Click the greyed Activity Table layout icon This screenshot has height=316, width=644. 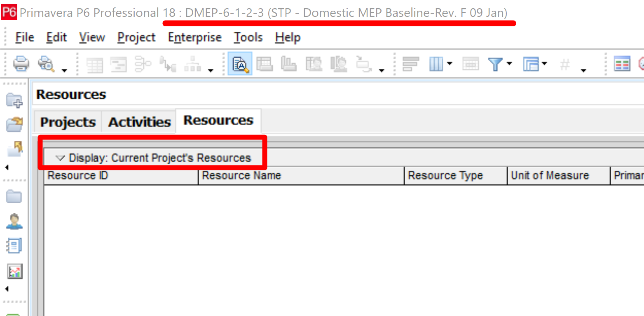coord(94,65)
